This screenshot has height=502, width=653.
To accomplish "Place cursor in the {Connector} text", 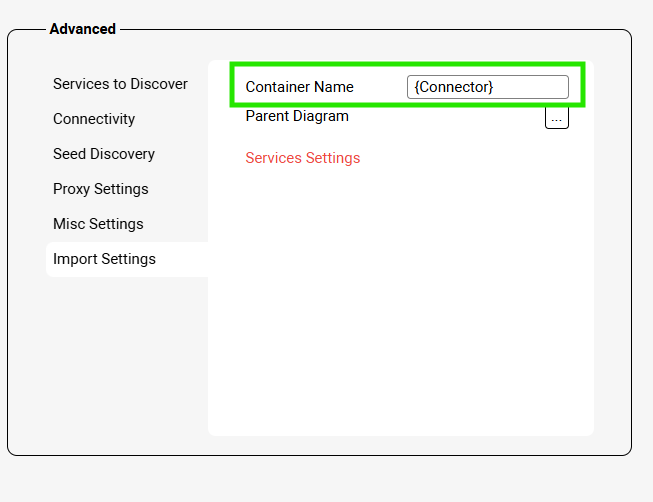I will click(454, 87).
